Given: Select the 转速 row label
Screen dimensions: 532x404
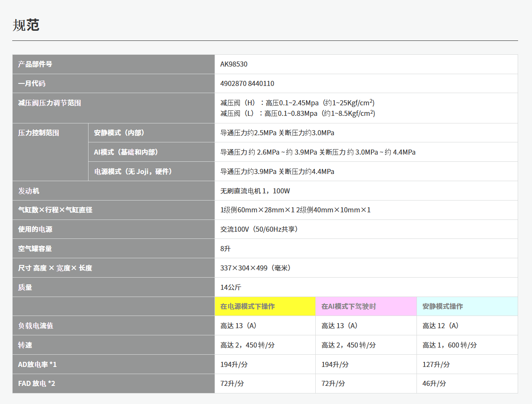Looking at the screenshot, I should [113, 345].
